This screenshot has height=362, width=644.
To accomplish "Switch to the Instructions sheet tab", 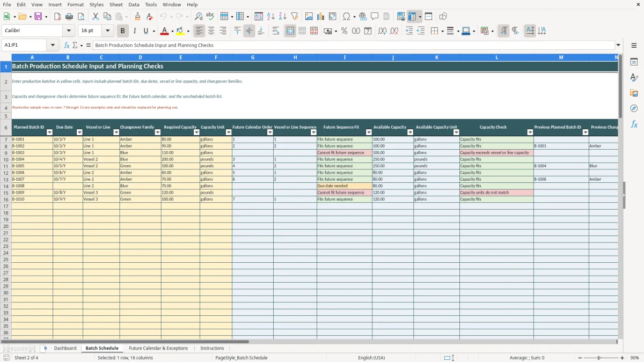I will click(x=212, y=348).
